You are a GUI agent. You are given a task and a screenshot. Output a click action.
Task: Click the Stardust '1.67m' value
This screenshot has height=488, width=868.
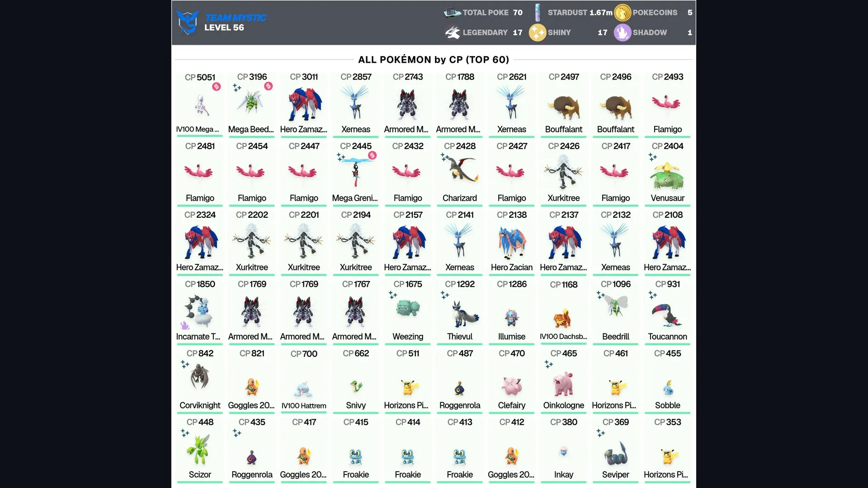coord(601,13)
